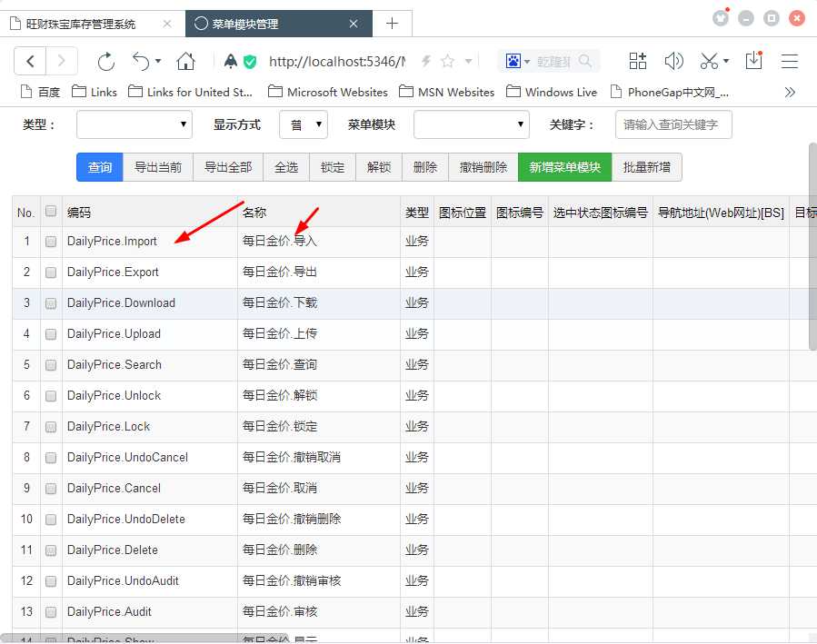Toggle the select-all header checkbox
This screenshot has height=644, width=817.
coord(51,211)
